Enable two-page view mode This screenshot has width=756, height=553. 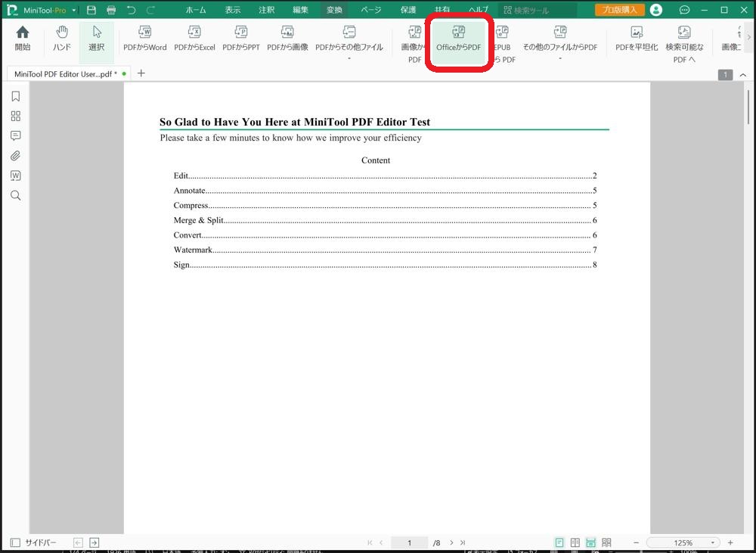point(575,542)
